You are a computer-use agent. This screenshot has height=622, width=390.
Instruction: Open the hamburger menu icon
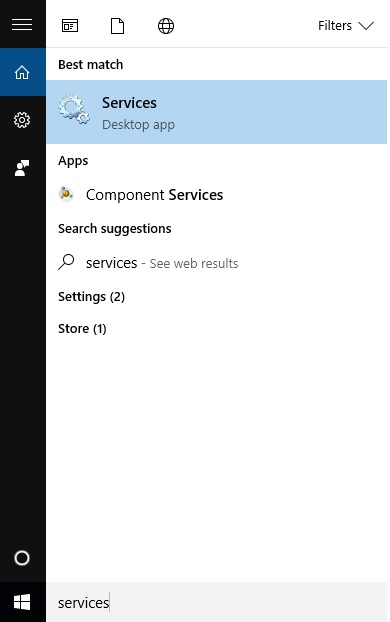point(22,24)
